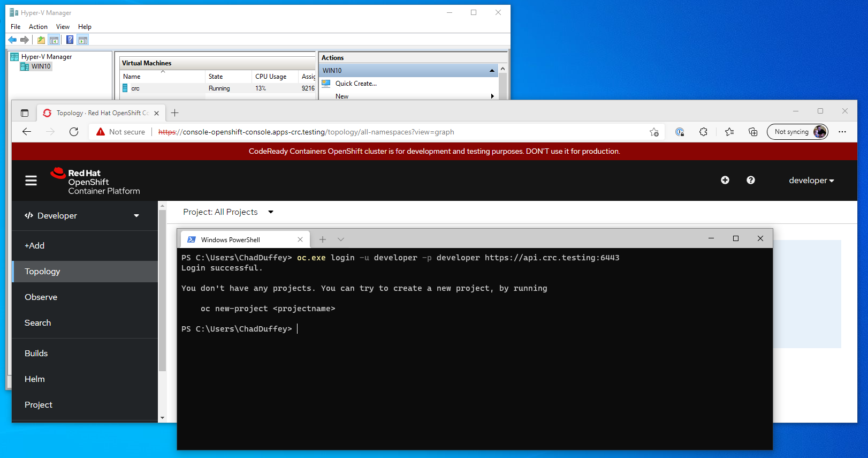Collapse the WIN10 actions section
Screen dimensions: 868x458
click(492, 71)
